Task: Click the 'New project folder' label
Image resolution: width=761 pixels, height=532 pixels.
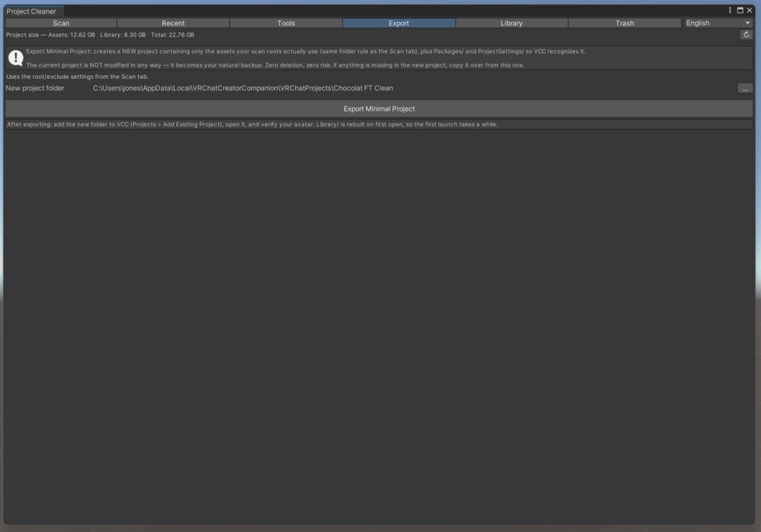Action: click(x=35, y=88)
